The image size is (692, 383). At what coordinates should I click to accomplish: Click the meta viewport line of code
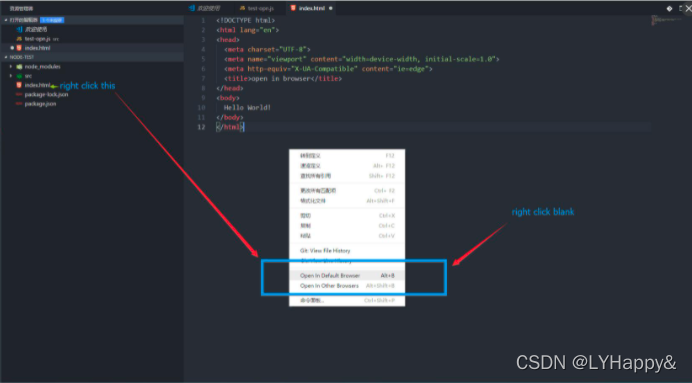[361, 59]
